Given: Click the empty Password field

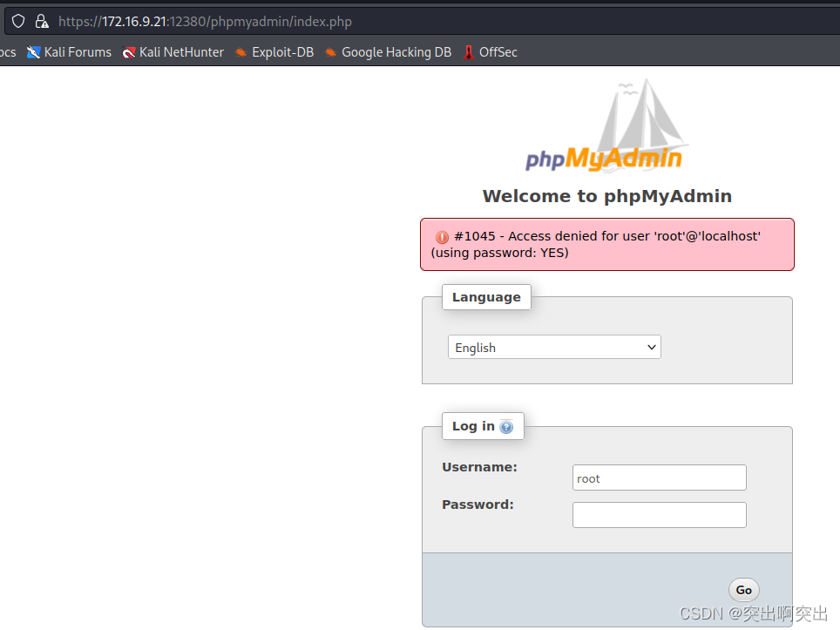Looking at the screenshot, I should pos(660,515).
